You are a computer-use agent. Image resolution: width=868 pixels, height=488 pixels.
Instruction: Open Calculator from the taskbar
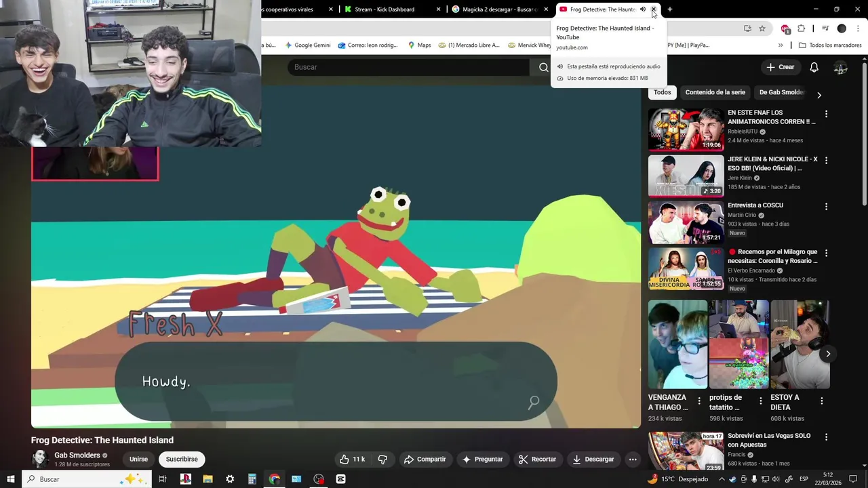[x=252, y=479]
